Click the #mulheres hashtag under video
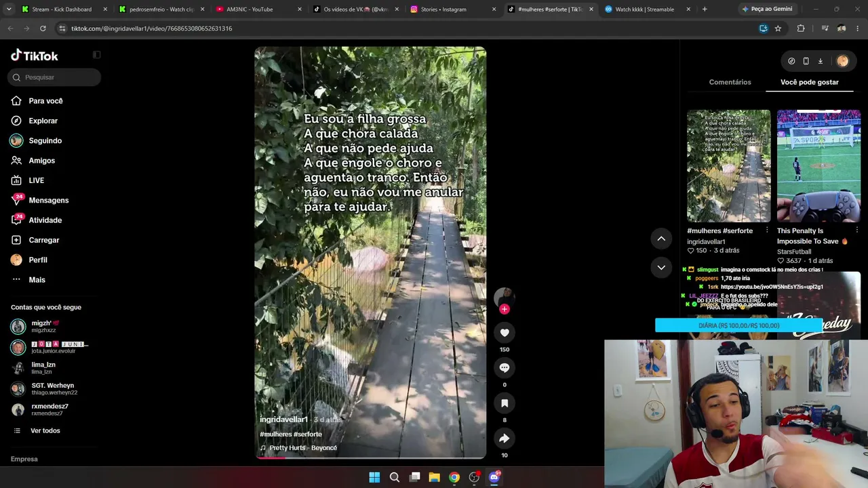This screenshot has height=488, width=868. click(x=275, y=434)
